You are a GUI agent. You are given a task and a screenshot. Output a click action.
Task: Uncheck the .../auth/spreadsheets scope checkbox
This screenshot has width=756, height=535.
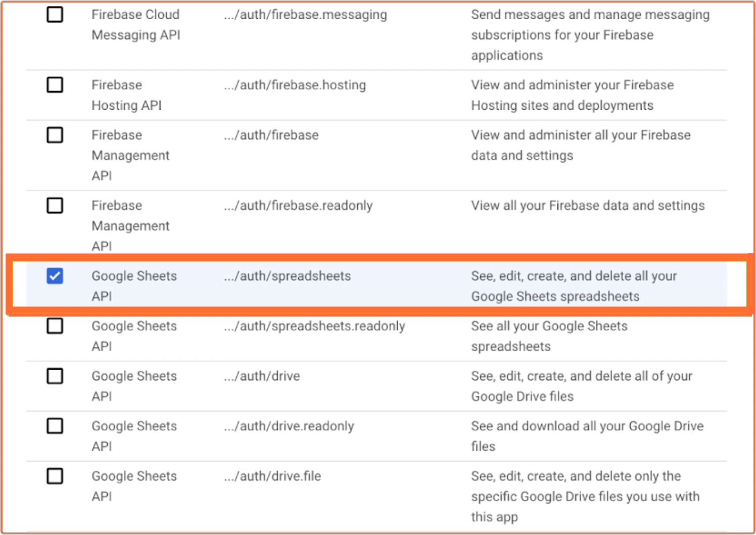click(55, 276)
